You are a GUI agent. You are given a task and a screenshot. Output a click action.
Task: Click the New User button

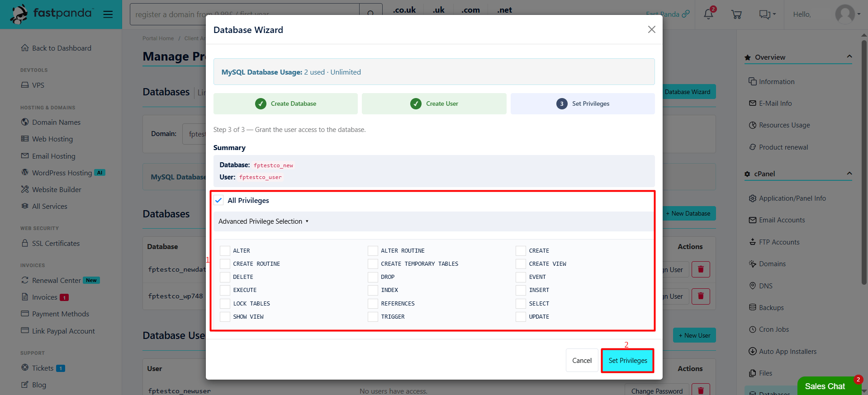(694, 335)
